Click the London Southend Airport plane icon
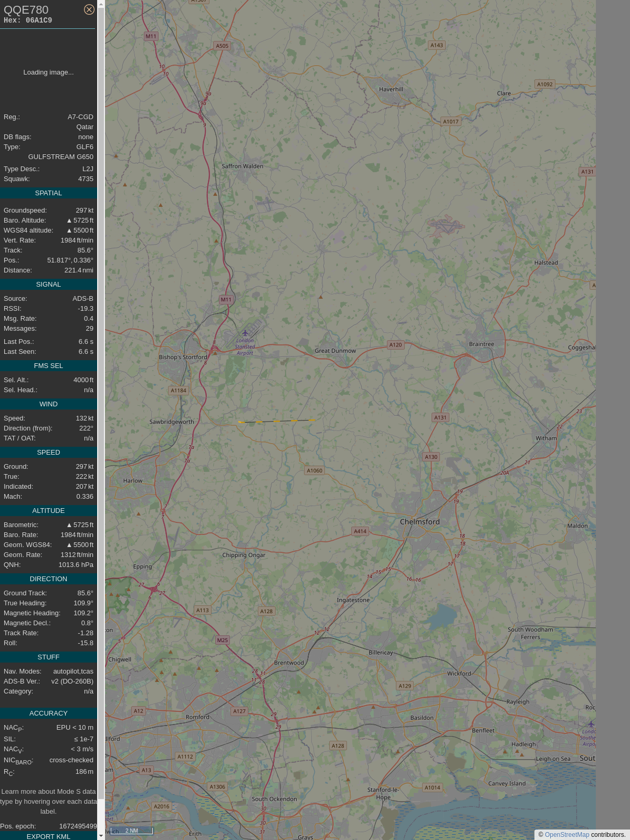630x840 pixels. 591,724
